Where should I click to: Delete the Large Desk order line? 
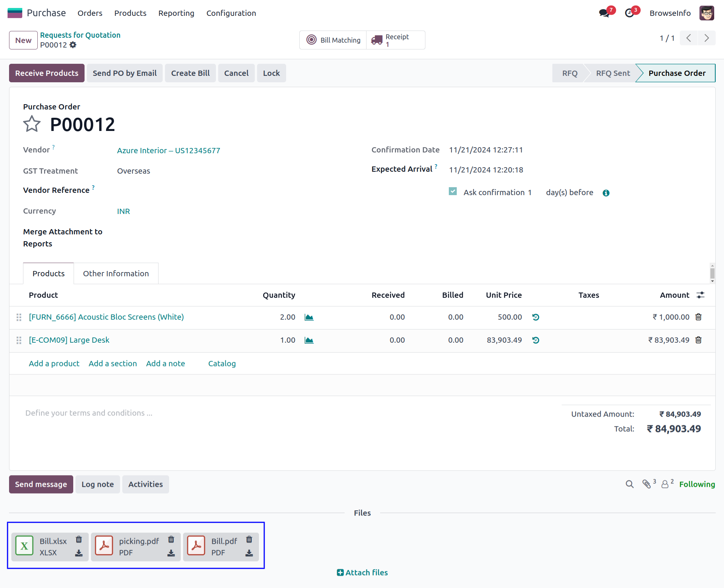pos(699,340)
